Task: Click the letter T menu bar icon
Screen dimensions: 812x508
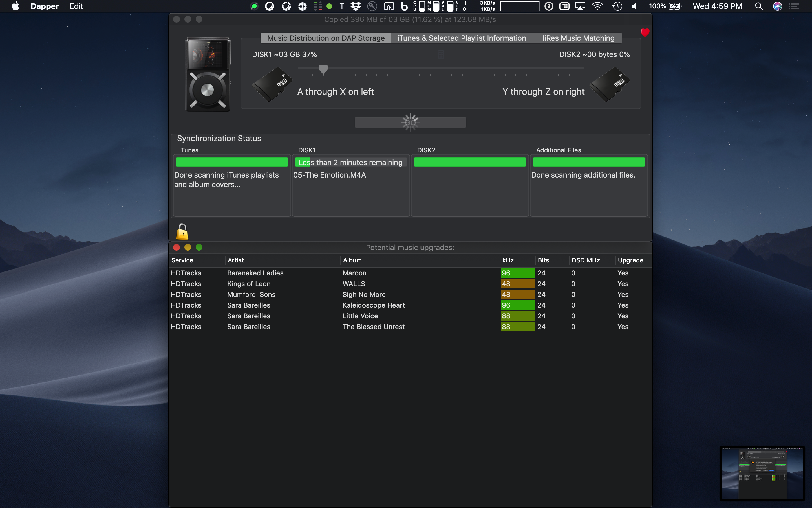Action: point(342,6)
